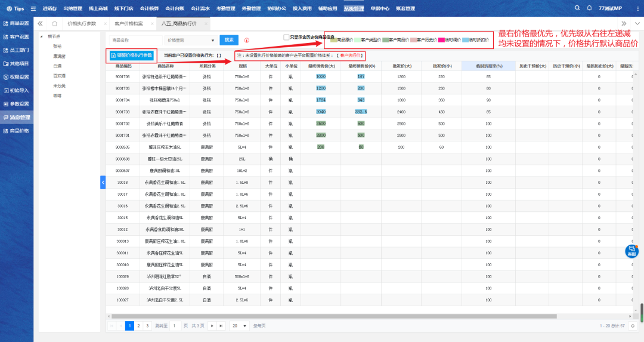Click into 商品名称 search input field
Image resolution: width=644 pixels, height=342 pixels.
[136, 40]
